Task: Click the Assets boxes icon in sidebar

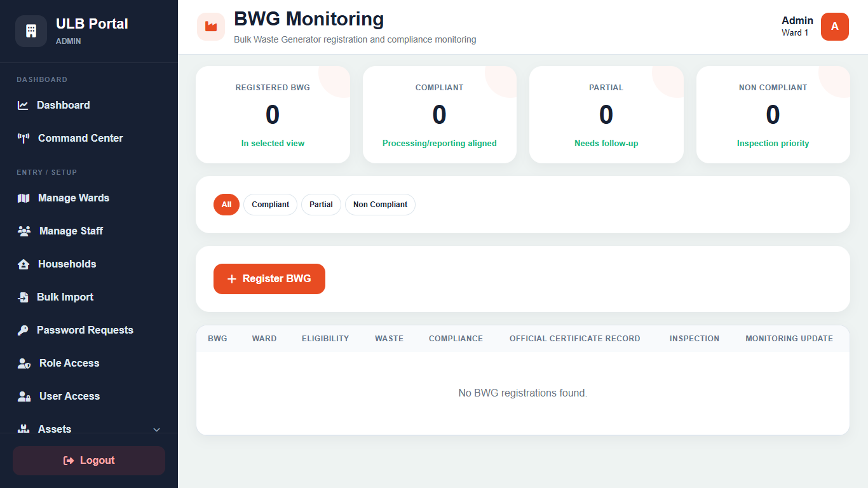Action: tap(24, 429)
